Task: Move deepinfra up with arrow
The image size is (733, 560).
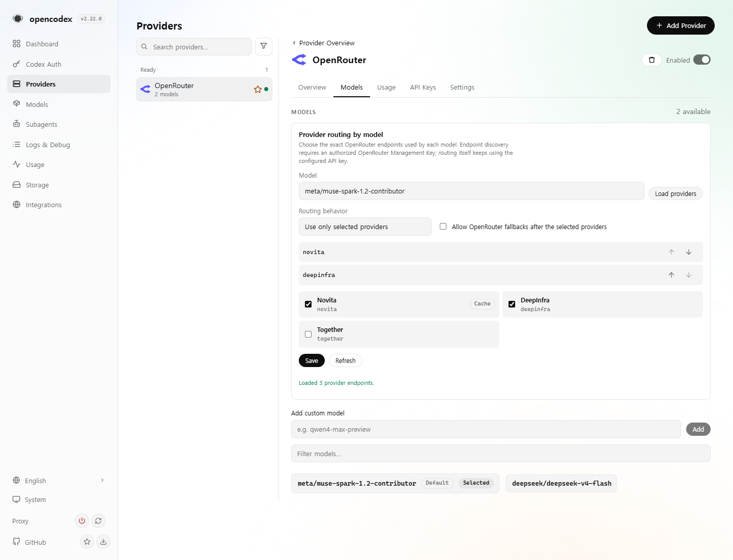Action: 671,275
